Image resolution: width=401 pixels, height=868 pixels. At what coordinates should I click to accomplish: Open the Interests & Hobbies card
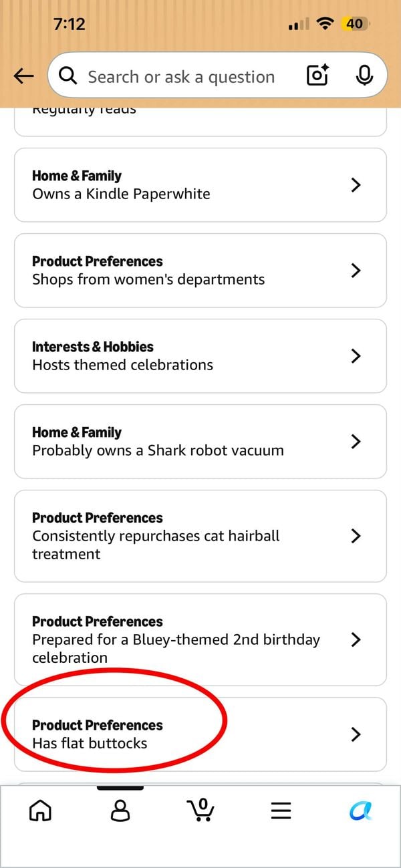[x=200, y=356]
